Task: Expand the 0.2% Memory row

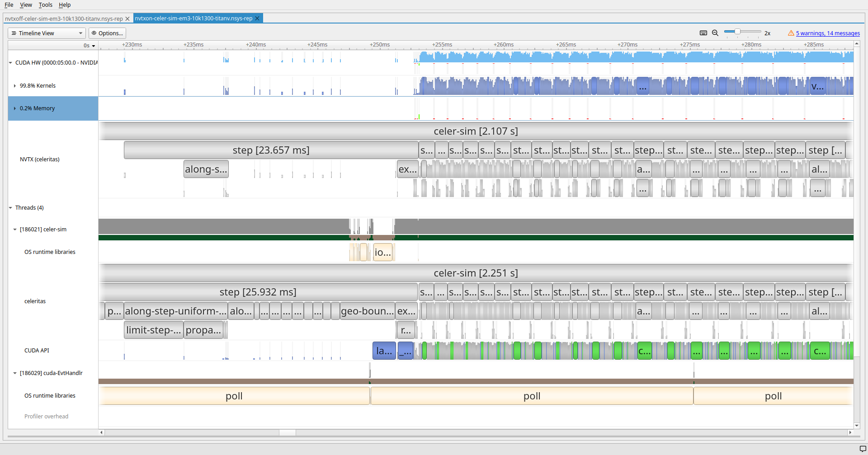Action: click(x=15, y=108)
